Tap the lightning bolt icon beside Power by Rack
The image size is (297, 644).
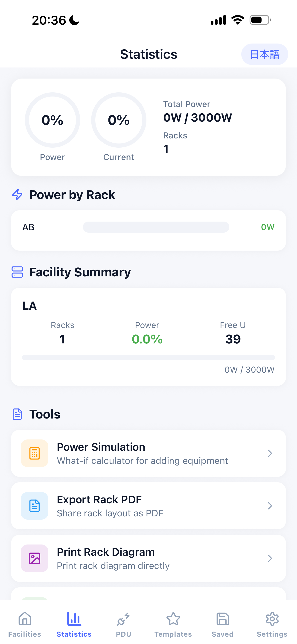(17, 194)
